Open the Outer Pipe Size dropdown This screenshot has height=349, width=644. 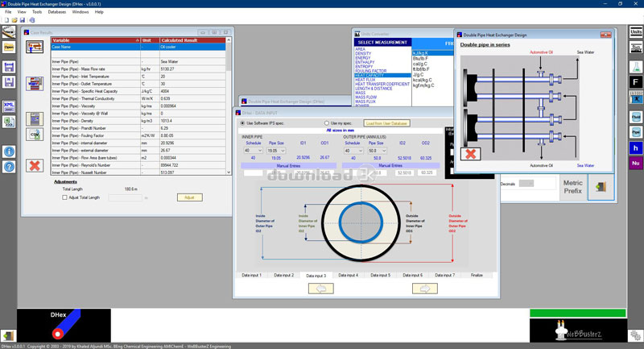[x=377, y=151]
